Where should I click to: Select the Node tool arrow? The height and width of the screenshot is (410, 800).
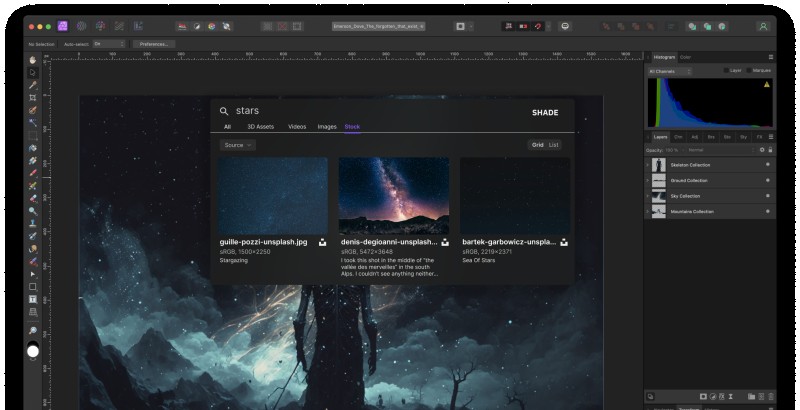tap(33, 274)
